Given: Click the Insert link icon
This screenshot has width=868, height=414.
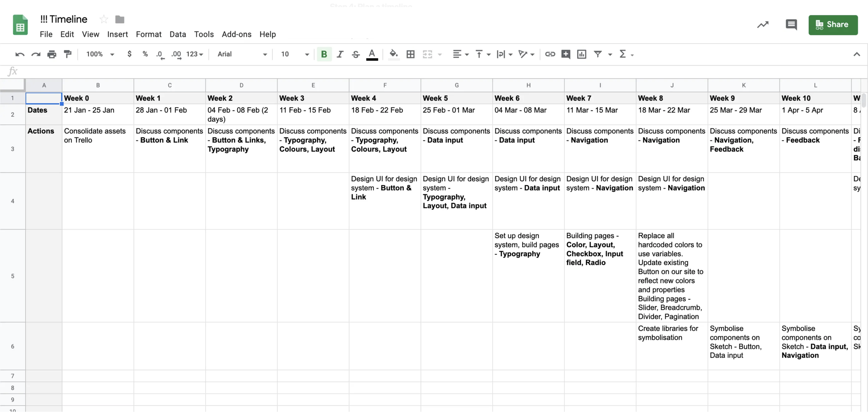Looking at the screenshot, I should (550, 54).
